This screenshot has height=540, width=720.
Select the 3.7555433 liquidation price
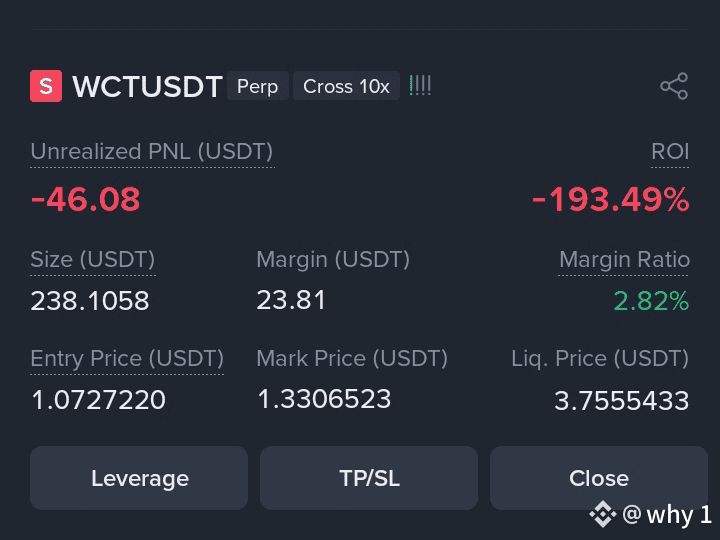pyautogui.click(x=622, y=400)
